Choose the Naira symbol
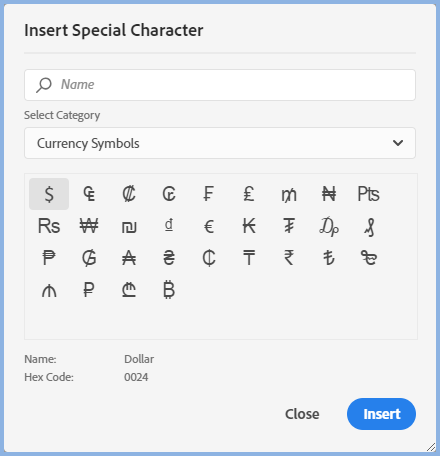This screenshot has height=456, width=440. point(329,194)
